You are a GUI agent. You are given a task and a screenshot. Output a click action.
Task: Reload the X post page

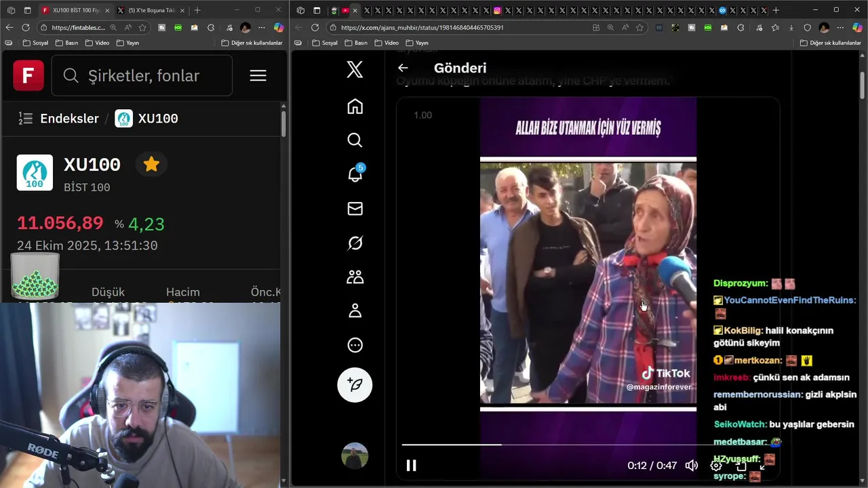point(315,27)
